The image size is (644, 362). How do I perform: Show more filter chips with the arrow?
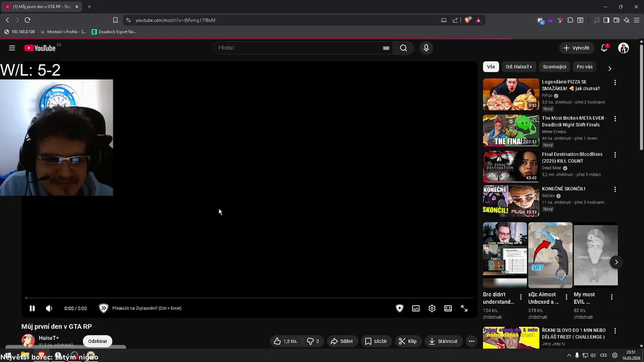click(609, 68)
